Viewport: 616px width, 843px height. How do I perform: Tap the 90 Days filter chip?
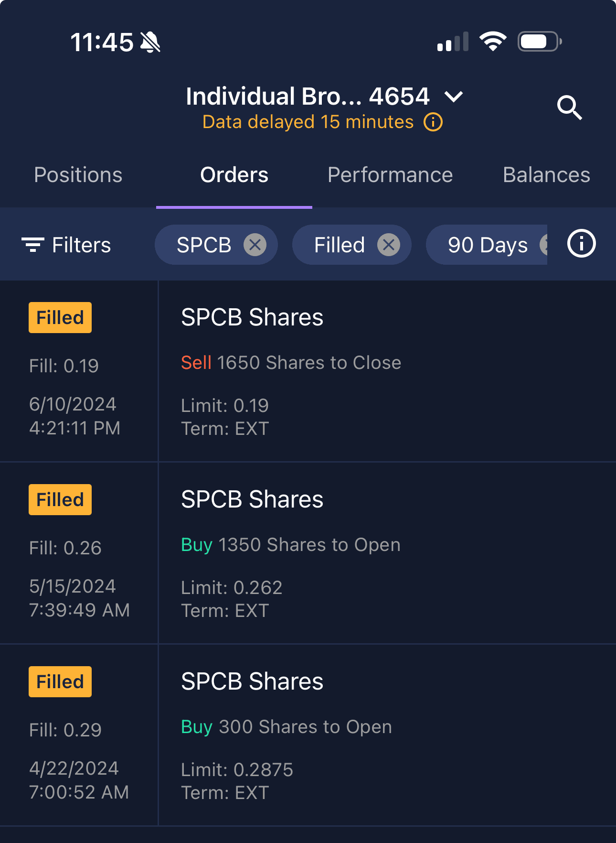click(x=487, y=245)
